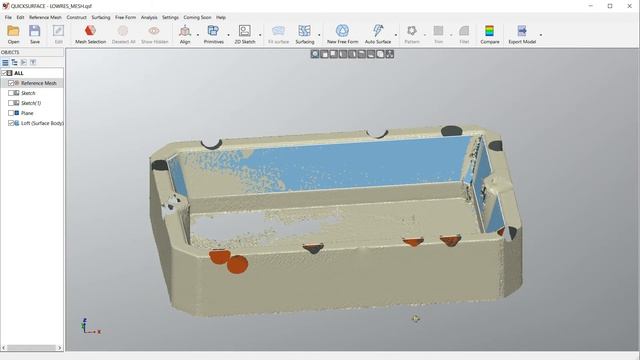Open the Free Form menu
Image resolution: width=640 pixels, height=360 pixels.
tap(125, 18)
